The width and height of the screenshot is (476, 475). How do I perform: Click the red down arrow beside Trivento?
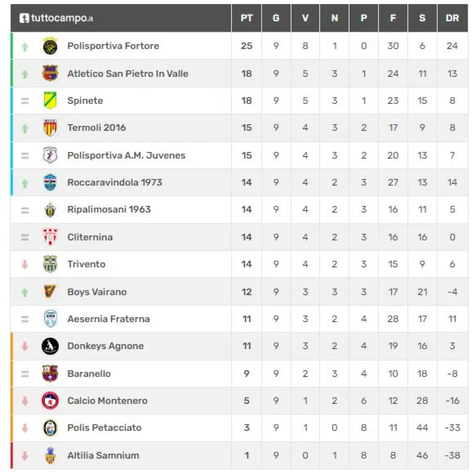pos(25,265)
